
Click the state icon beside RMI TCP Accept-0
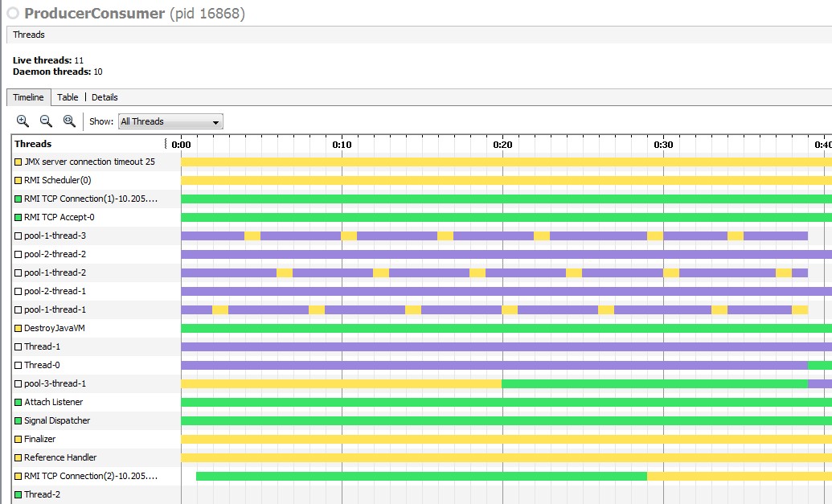18,217
